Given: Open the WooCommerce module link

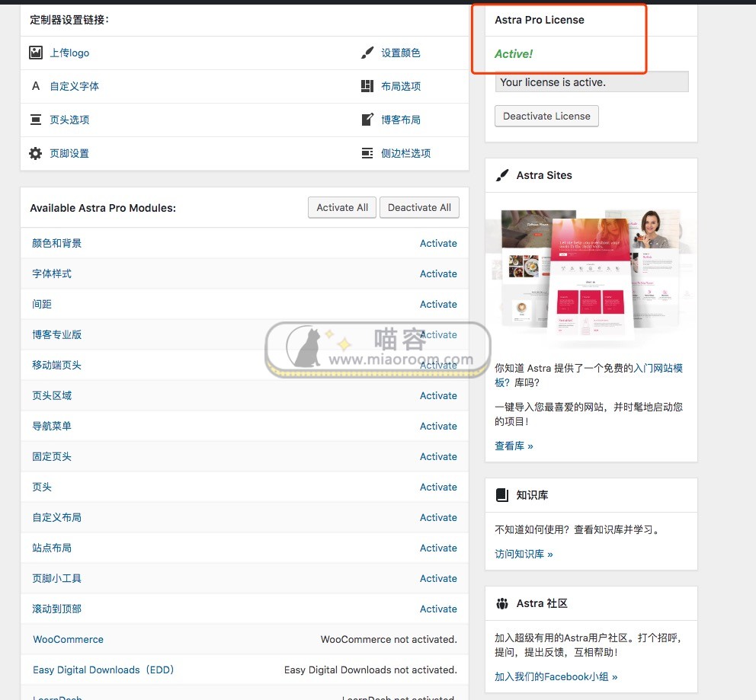Looking at the screenshot, I should point(68,639).
